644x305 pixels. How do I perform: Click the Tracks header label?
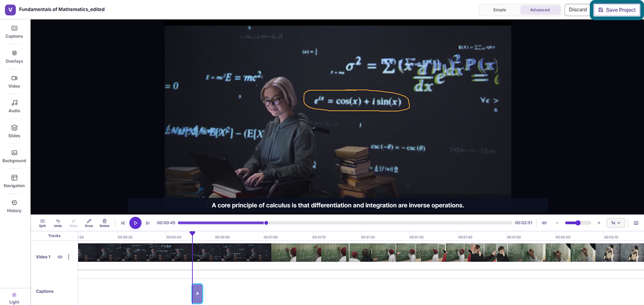point(54,236)
